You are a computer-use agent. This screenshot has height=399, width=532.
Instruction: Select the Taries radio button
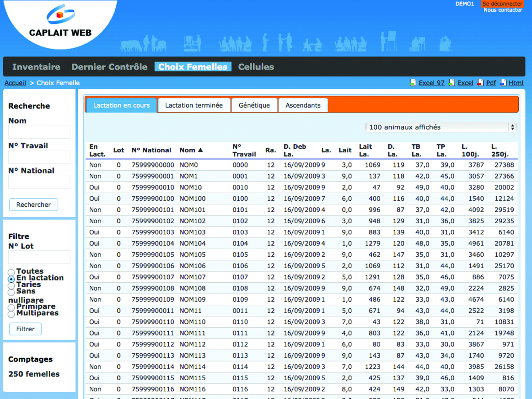click(x=11, y=286)
